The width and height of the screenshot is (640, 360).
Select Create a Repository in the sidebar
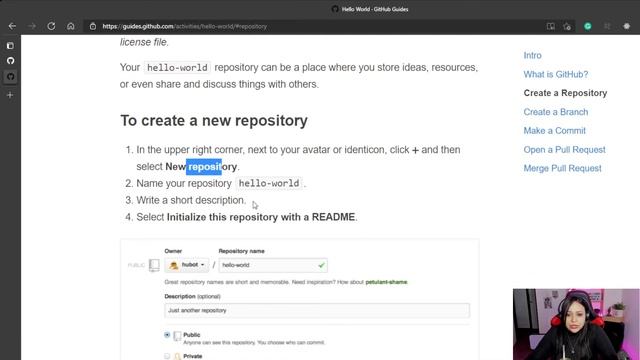(565, 93)
